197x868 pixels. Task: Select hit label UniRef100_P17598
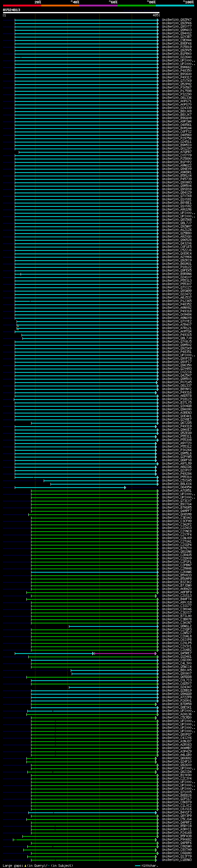(177, 91)
